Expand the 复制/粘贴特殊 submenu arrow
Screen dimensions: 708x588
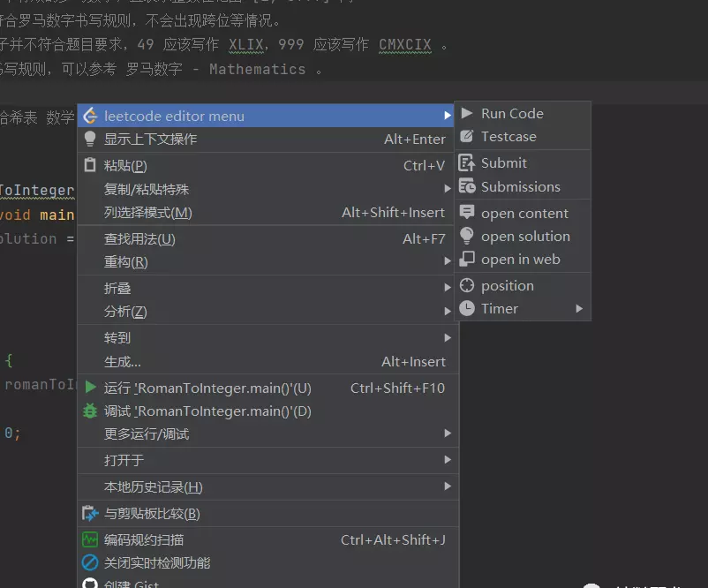(x=447, y=189)
